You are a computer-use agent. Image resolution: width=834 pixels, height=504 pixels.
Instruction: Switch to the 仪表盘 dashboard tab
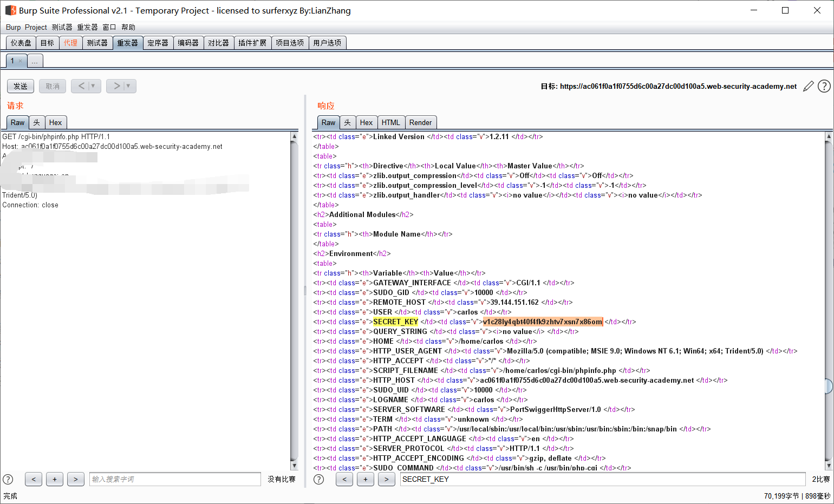click(21, 43)
